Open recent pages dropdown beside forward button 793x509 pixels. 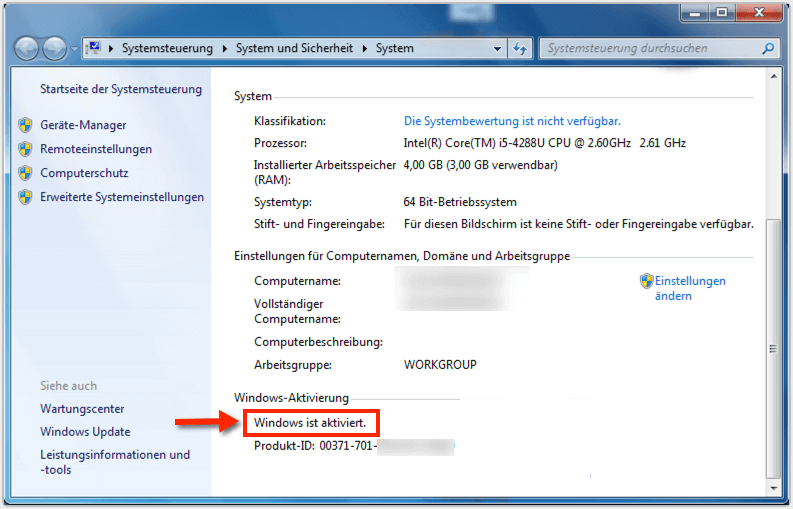[x=74, y=49]
